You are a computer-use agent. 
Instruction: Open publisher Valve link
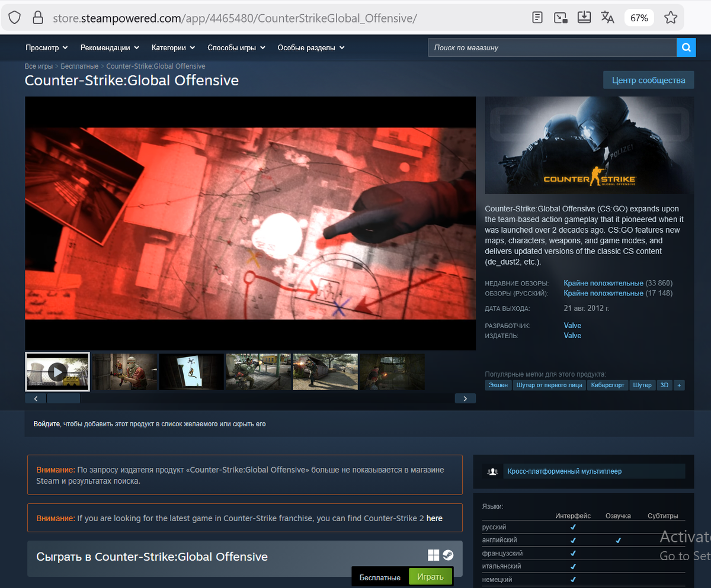click(572, 335)
